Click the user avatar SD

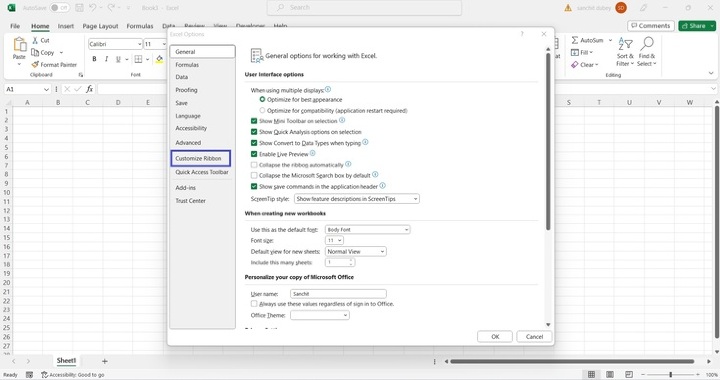coord(621,8)
